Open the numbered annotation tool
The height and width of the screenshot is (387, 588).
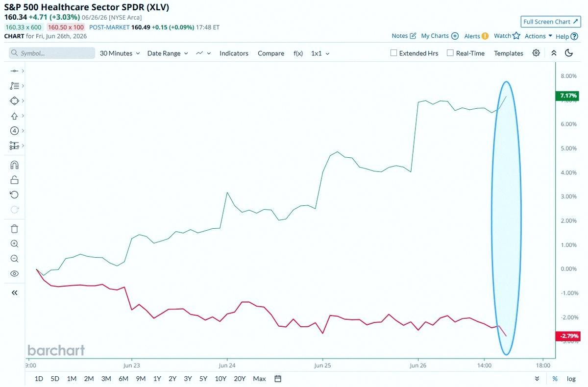14,131
